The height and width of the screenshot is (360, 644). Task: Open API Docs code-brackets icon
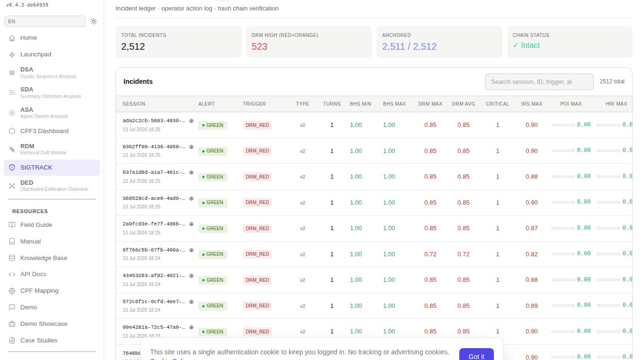pos(12,274)
